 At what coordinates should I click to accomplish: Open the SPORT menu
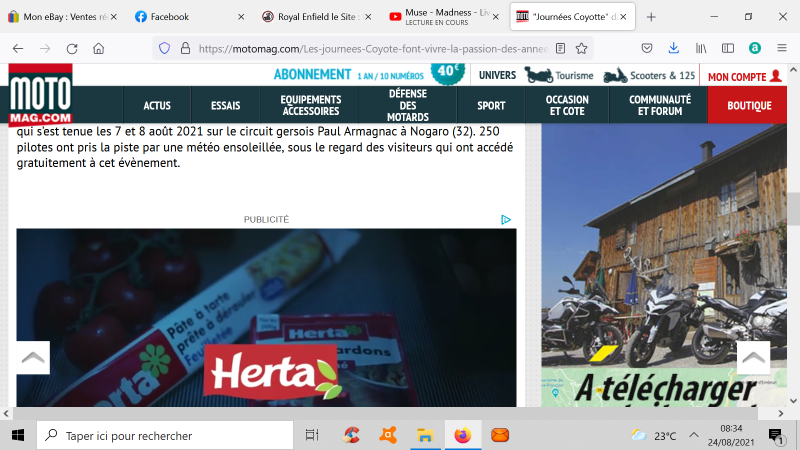point(491,106)
